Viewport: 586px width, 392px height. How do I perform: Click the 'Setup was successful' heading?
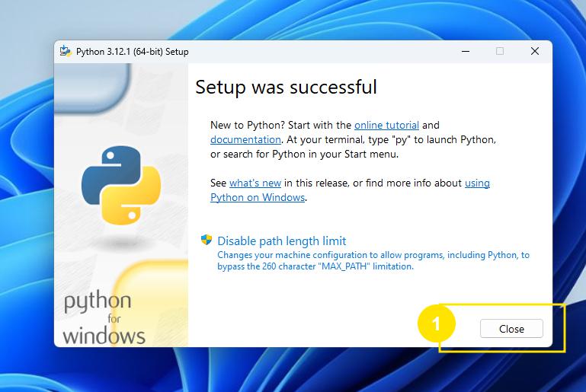click(286, 87)
